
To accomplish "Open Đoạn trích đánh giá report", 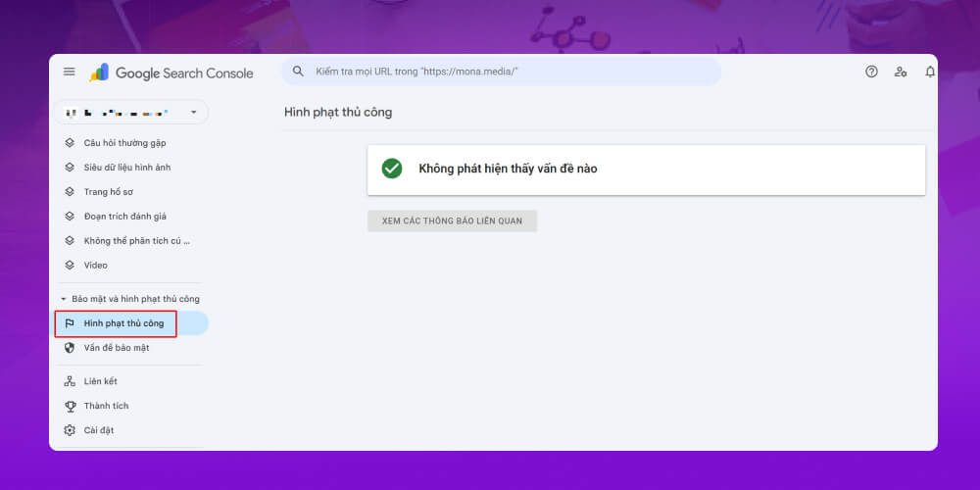I will coord(124,217).
